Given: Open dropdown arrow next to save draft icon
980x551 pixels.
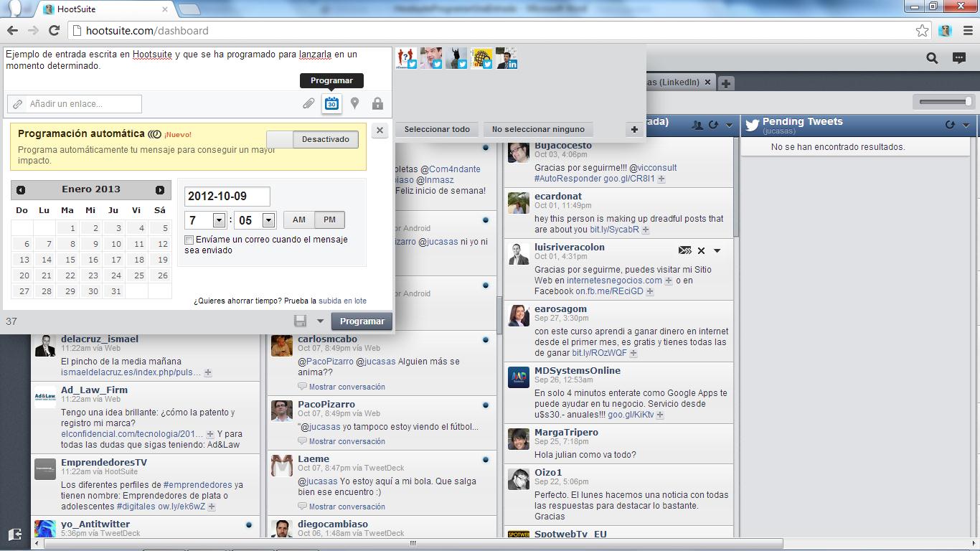Looking at the screenshot, I should pyautogui.click(x=320, y=321).
